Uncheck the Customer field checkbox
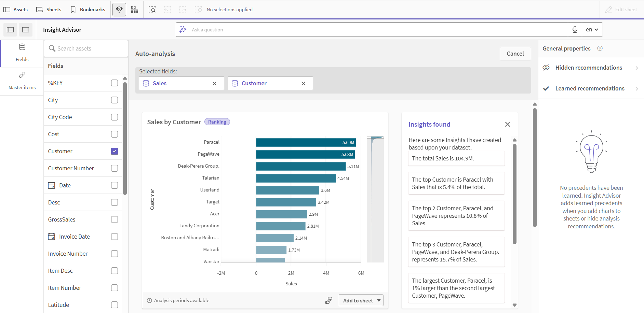Screen dimensions: 644x313 click(115, 151)
